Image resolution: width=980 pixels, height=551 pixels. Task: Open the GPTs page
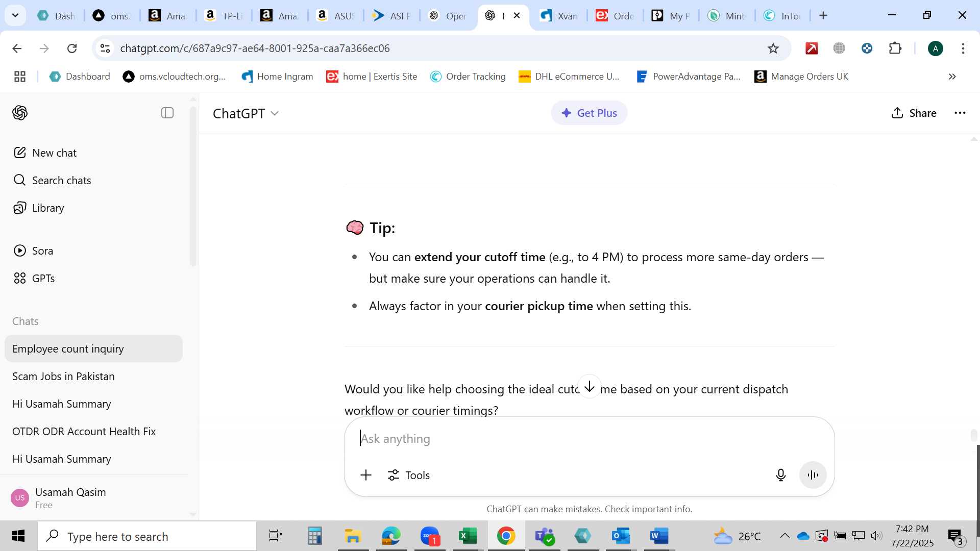[x=34, y=278]
